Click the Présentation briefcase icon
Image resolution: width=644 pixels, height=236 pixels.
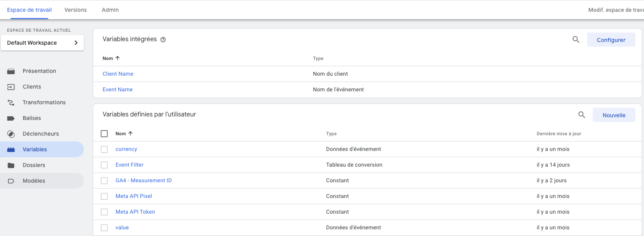point(11,71)
